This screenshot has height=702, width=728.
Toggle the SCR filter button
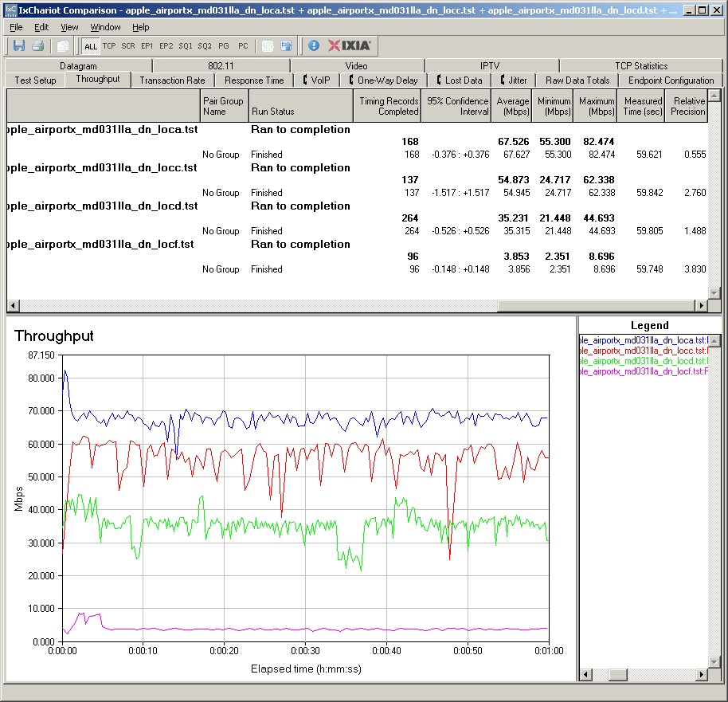click(128, 46)
